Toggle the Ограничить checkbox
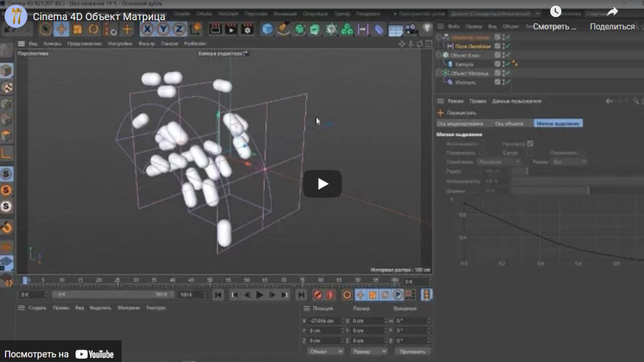 [581, 153]
